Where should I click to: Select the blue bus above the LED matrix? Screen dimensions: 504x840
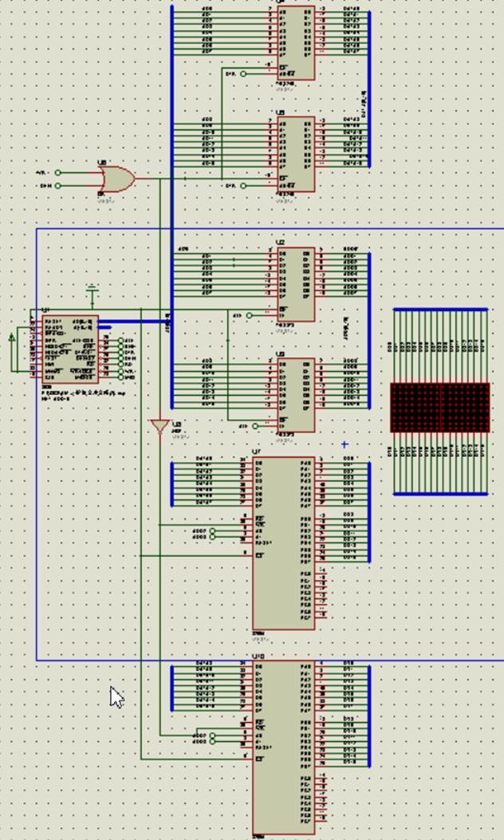(439, 309)
